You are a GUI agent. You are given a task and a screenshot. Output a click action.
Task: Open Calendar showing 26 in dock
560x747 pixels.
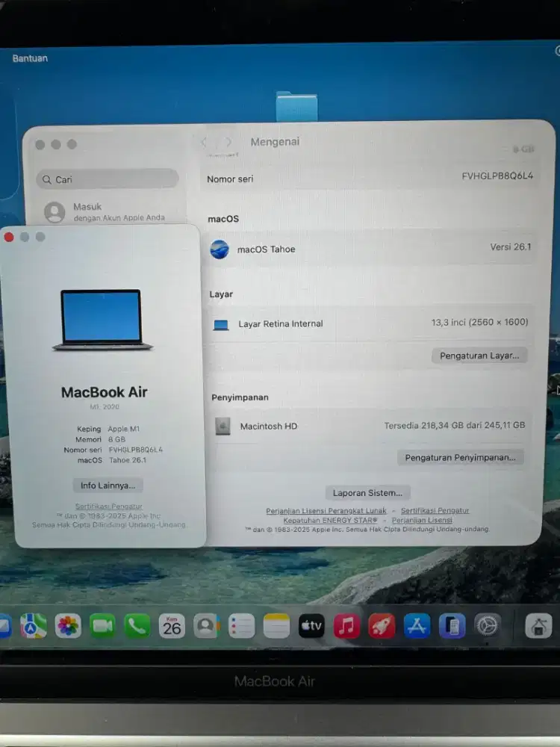click(172, 625)
